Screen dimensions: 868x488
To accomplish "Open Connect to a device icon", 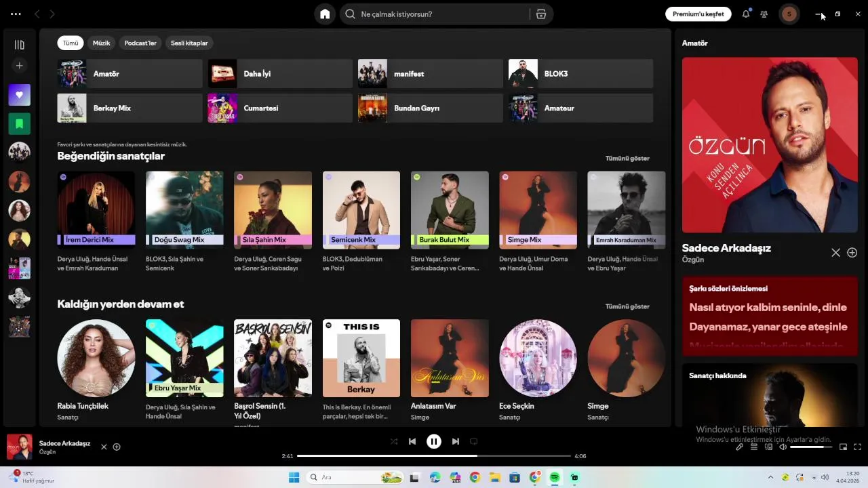I will click(768, 447).
